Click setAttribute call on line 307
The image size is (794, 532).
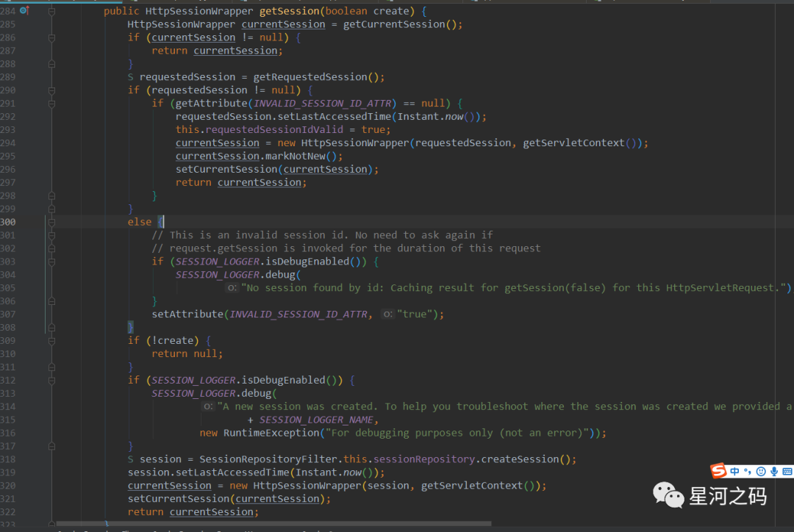tap(187, 314)
